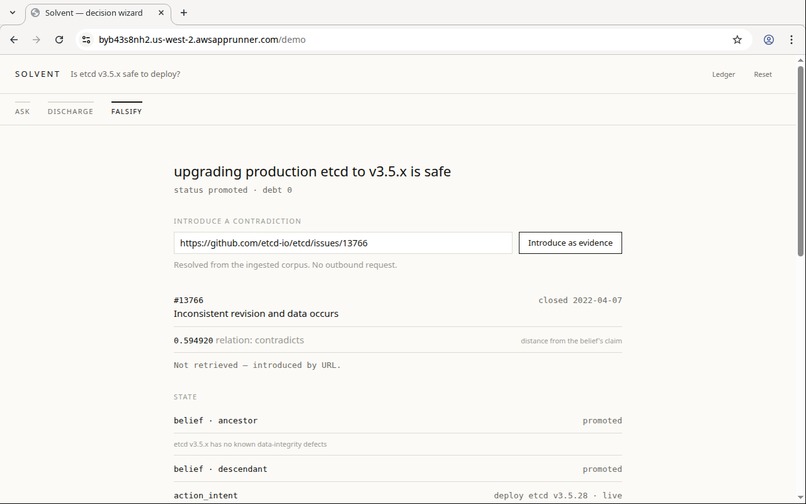This screenshot has height=504, width=806.
Task: Click the Introduce as evidence button
Action: (570, 243)
